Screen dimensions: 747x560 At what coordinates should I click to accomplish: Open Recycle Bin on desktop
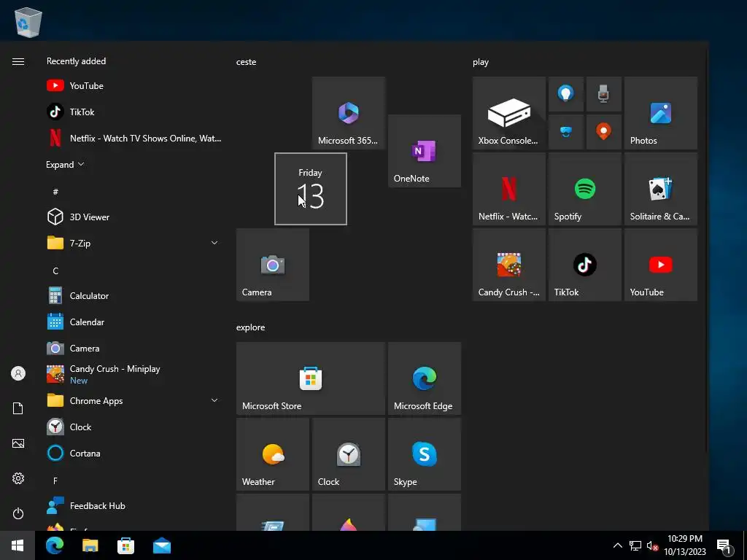28,23
